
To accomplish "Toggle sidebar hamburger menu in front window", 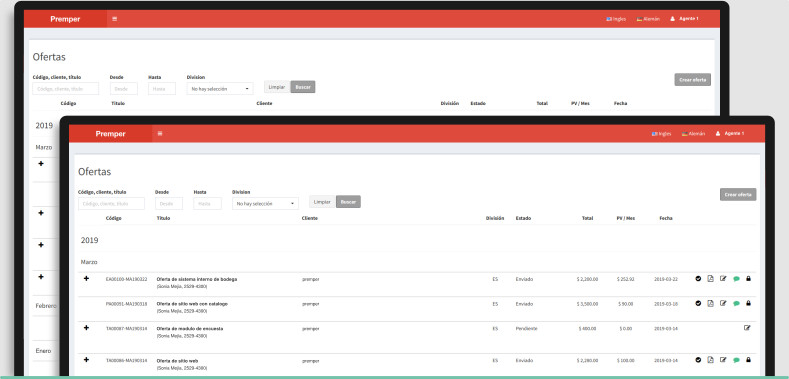I will pos(160,133).
